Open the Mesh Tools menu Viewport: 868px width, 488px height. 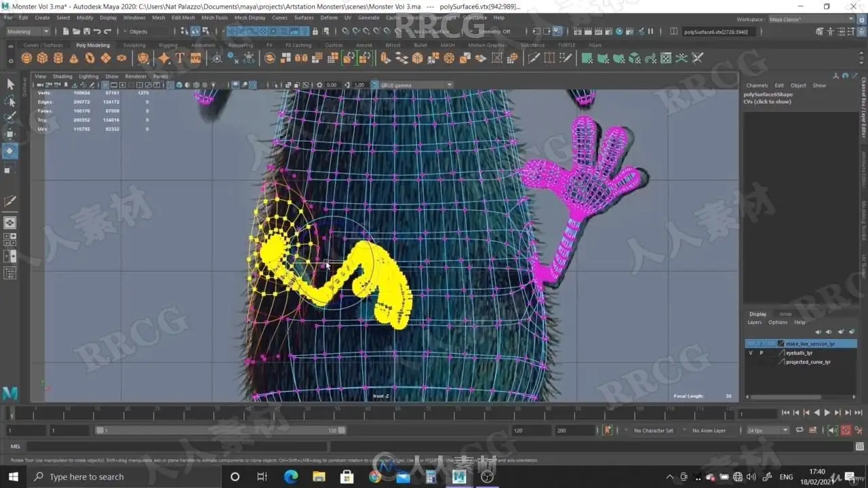coord(214,18)
